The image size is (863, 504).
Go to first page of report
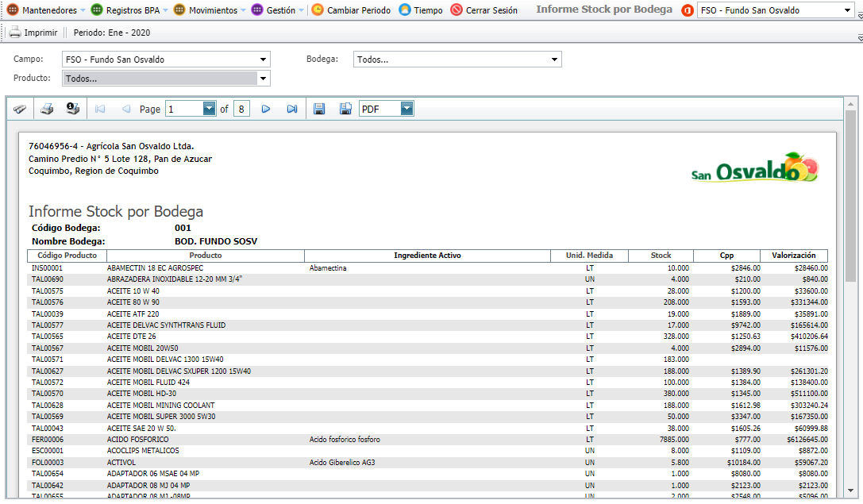click(99, 109)
